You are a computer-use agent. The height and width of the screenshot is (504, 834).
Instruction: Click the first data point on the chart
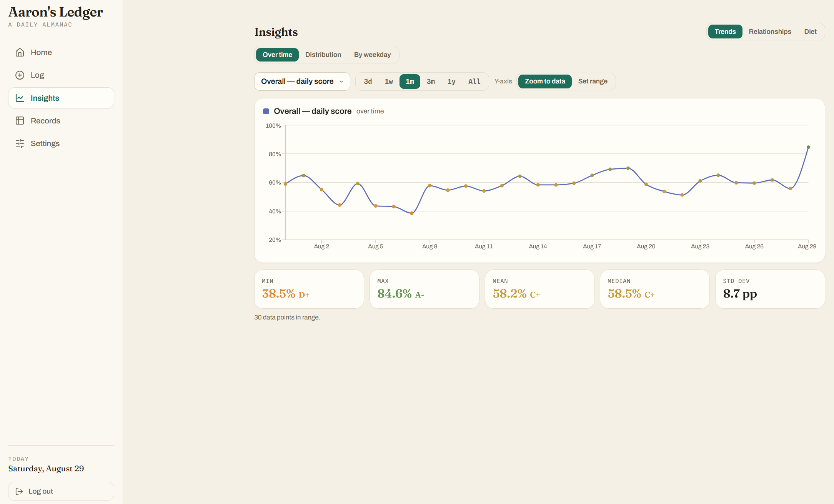point(285,184)
